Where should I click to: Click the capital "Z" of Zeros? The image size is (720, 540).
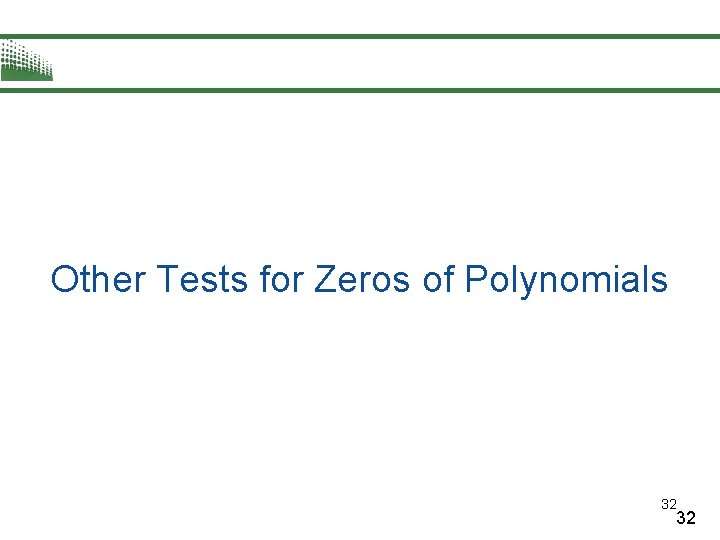[x=324, y=280]
